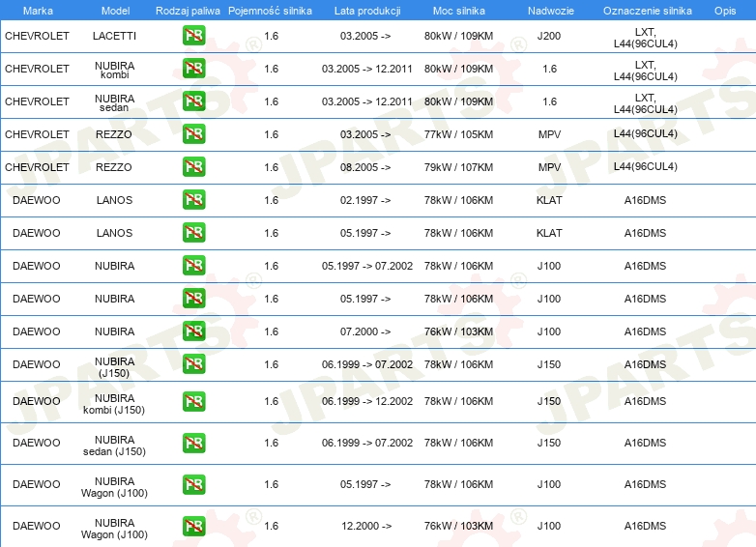
Task: Click the Opis column header
Action: point(725,11)
